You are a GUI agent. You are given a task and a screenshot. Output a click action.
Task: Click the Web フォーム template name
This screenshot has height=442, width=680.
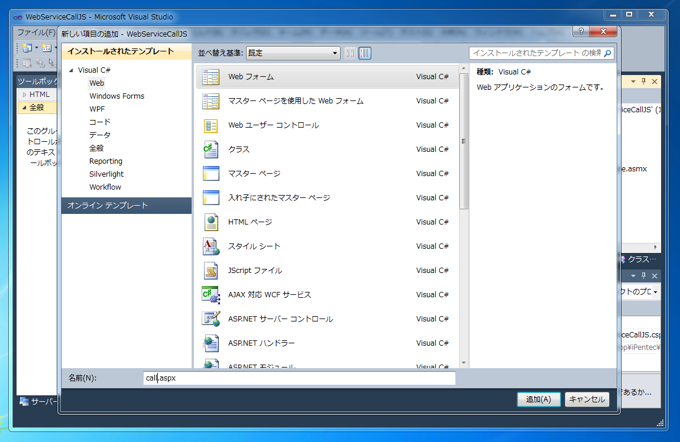251,77
